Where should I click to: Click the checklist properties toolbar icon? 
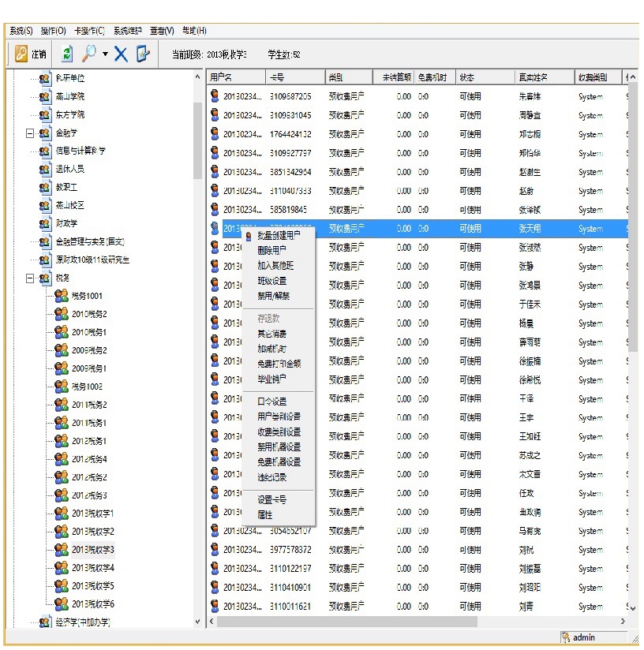(142, 54)
